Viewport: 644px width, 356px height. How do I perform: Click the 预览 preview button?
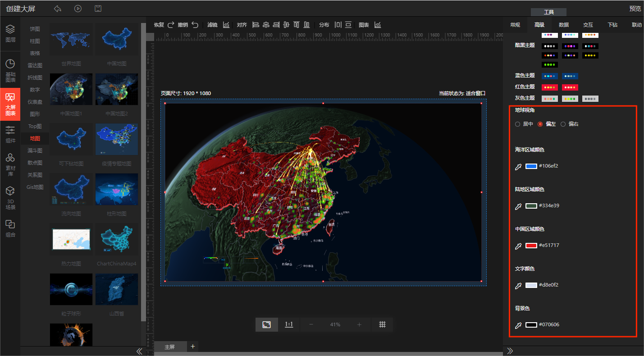635,9
